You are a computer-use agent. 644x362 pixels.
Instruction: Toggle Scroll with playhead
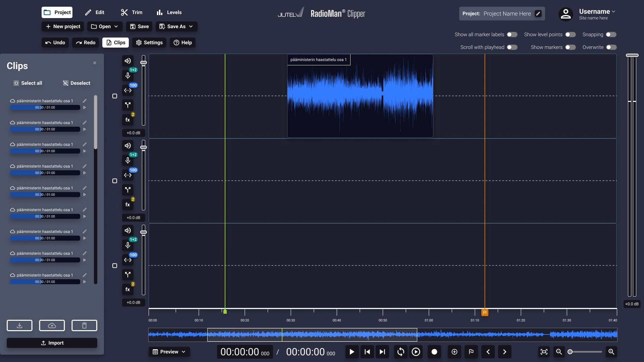point(512,47)
